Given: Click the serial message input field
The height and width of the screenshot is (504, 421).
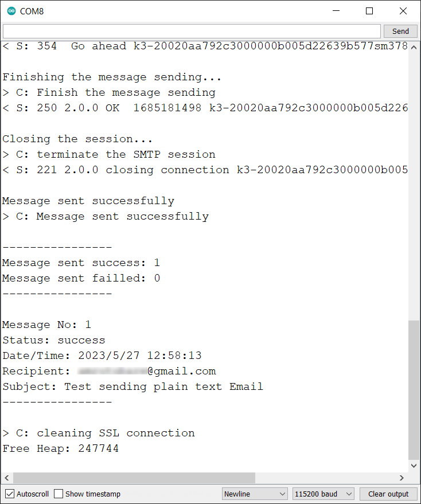Looking at the screenshot, I should (192, 31).
